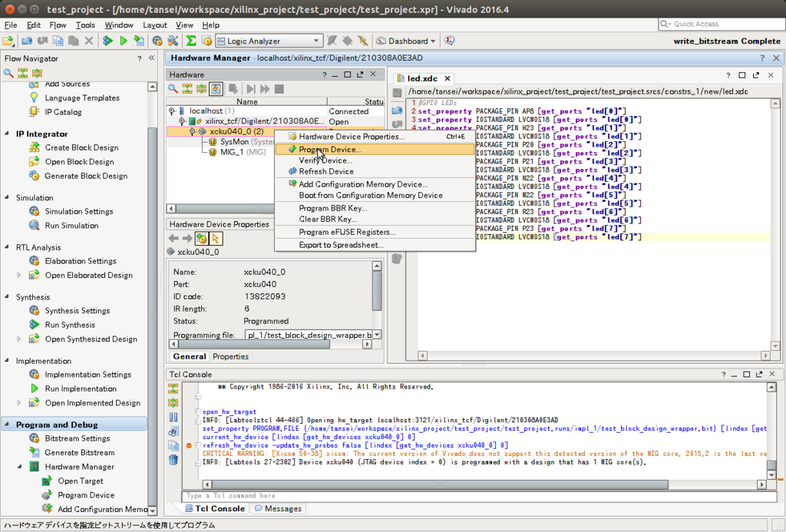This screenshot has height=532, width=786.
Task: Select Program Device... in context menu
Action: point(375,150)
